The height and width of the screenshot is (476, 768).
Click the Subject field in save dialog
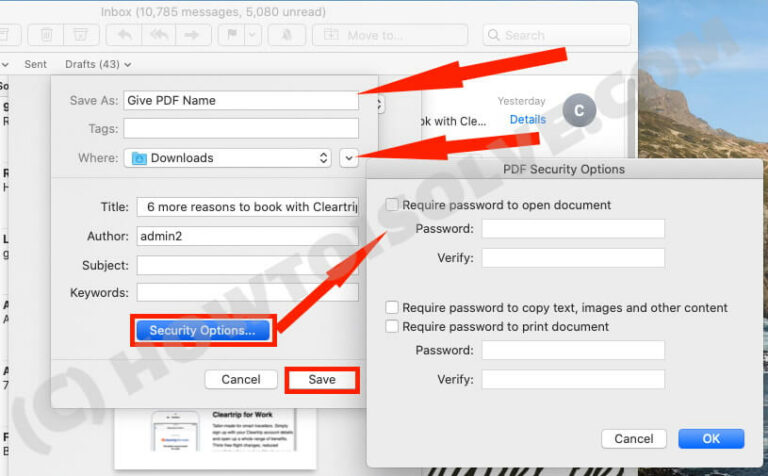pos(247,265)
